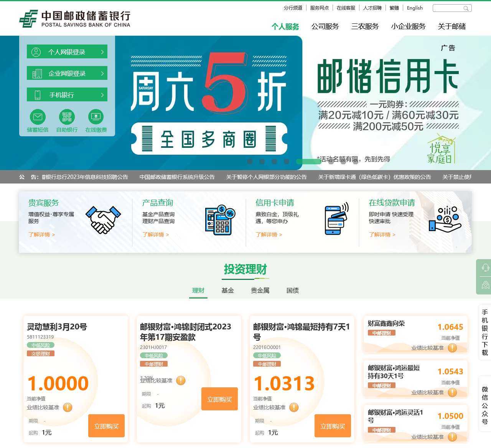Open the 自助银行 QR code icon
This screenshot has width=491, height=448.
tap(67, 117)
